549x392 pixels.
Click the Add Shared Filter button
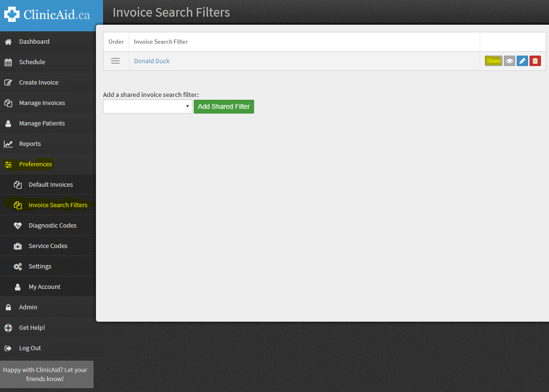tap(224, 106)
